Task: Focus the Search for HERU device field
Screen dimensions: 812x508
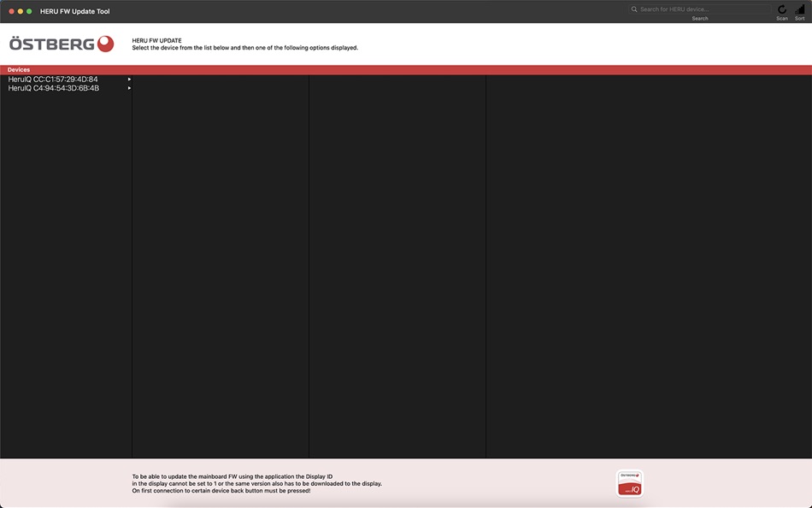Action: click(x=700, y=9)
